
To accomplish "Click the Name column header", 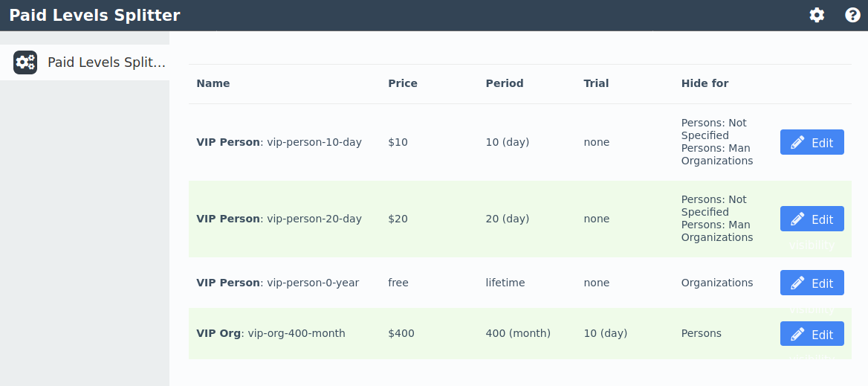I will tap(213, 83).
